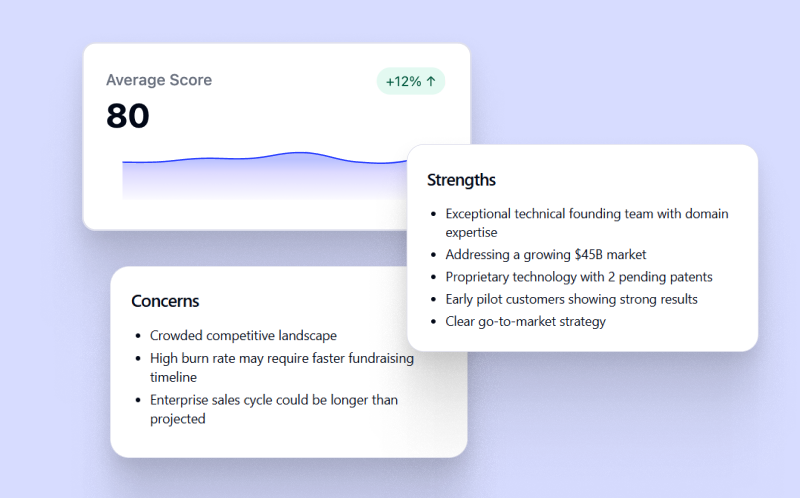Click 'Exceptional technical founding team' bullet
The height and width of the screenshot is (498, 800).
[587, 222]
